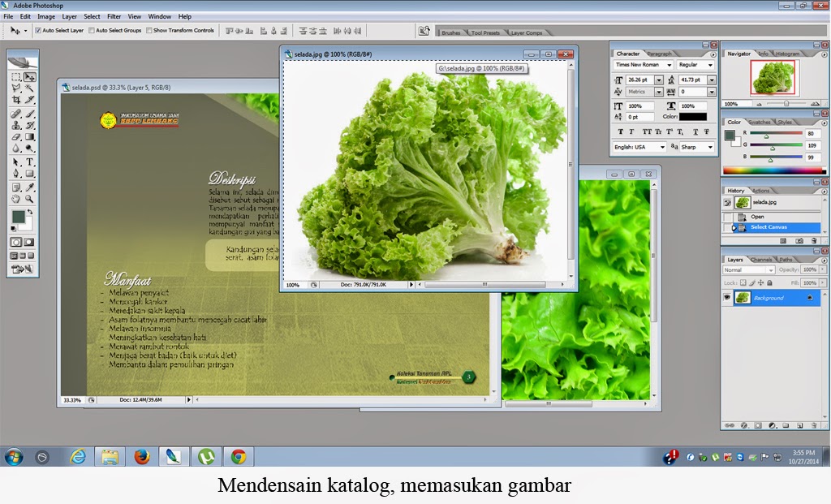Toggle Lock all in Layers panel
The image size is (831, 504).
(x=769, y=283)
